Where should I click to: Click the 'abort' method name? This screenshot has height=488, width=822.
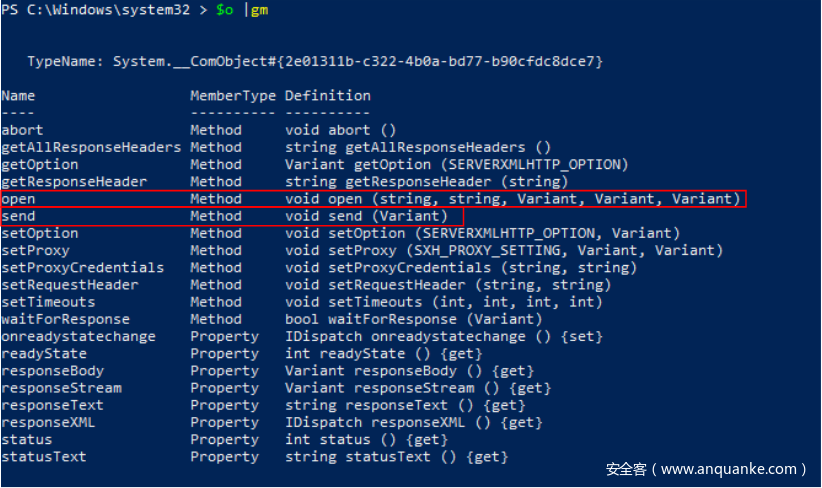pos(22,130)
